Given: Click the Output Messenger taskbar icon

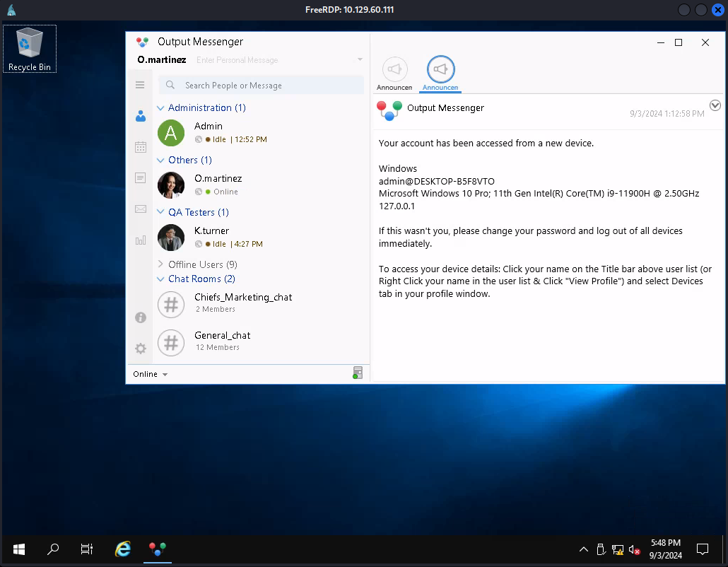Looking at the screenshot, I should tap(158, 549).
